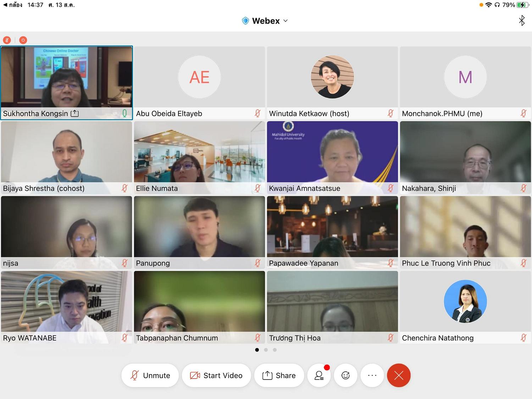The height and width of the screenshot is (399, 532).
Task: Tap muted mic icon on nijsa tile
Action: coord(124,263)
